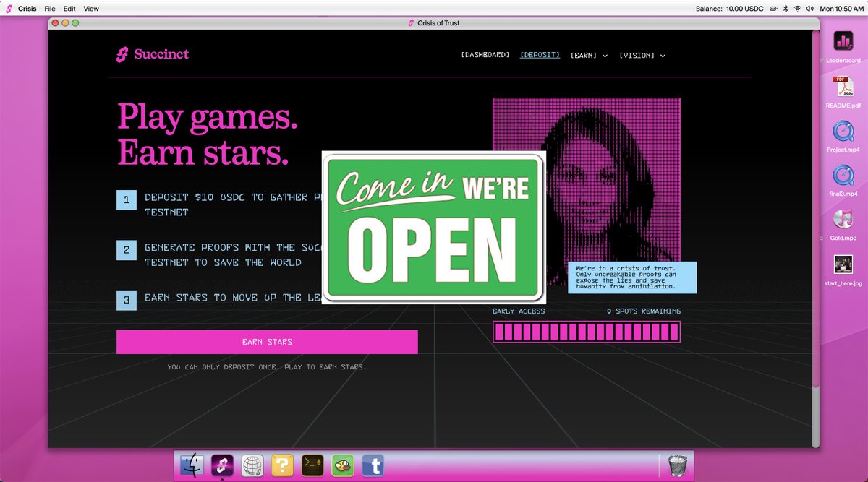Click 'GENERATE PROOFS WITH THE' step text
Image resolution: width=868 pixels, height=482 pixels.
tap(233, 255)
